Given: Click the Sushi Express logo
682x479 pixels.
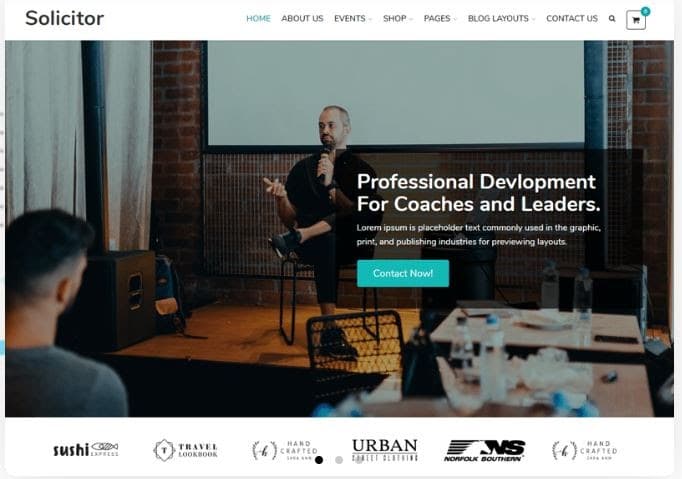Looking at the screenshot, I should pyautogui.click(x=86, y=449).
